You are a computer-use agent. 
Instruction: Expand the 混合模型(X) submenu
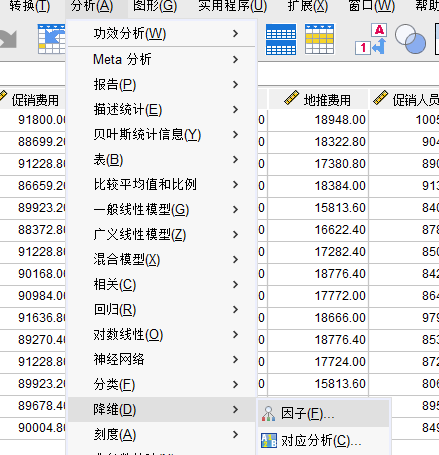162,260
